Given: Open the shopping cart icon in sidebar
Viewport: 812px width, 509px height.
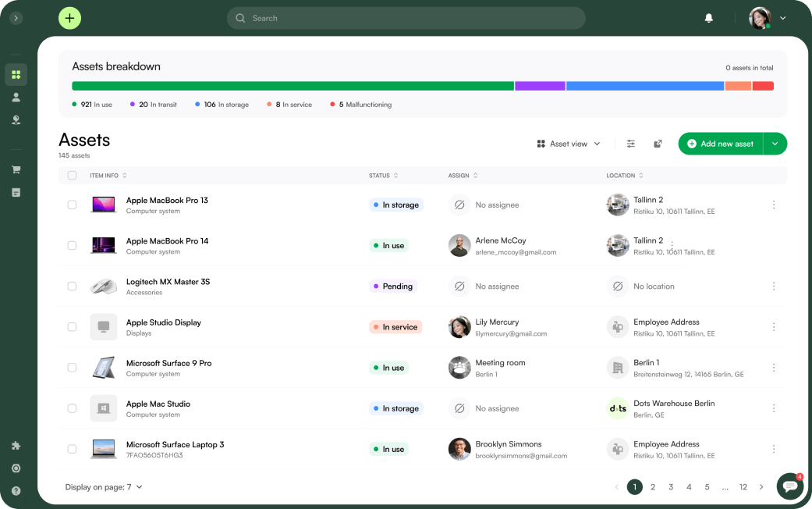Looking at the screenshot, I should tap(16, 169).
